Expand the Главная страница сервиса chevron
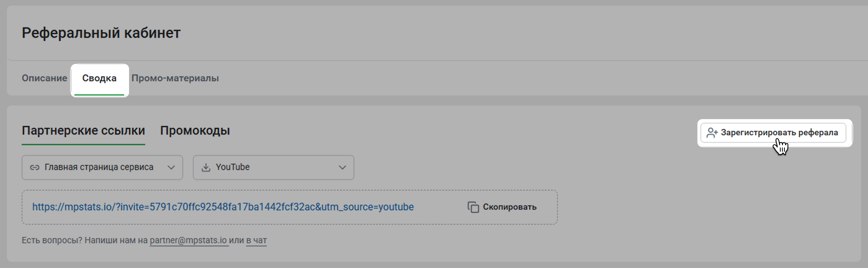 (x=171, y=167)
